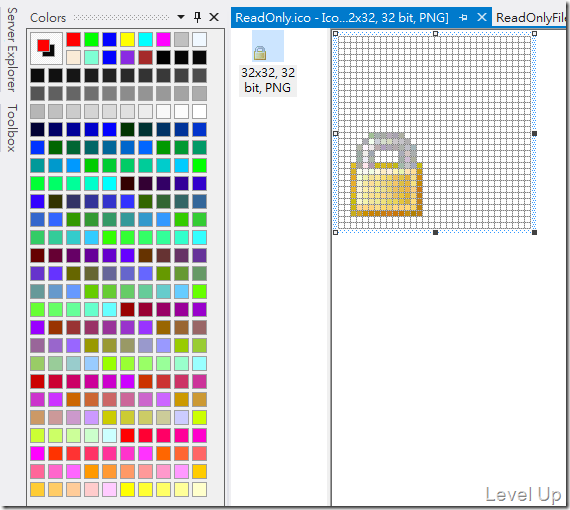This screenshot has height=510, width=570.
Task: Click the foreground/background color indicator
Action: 46,48
